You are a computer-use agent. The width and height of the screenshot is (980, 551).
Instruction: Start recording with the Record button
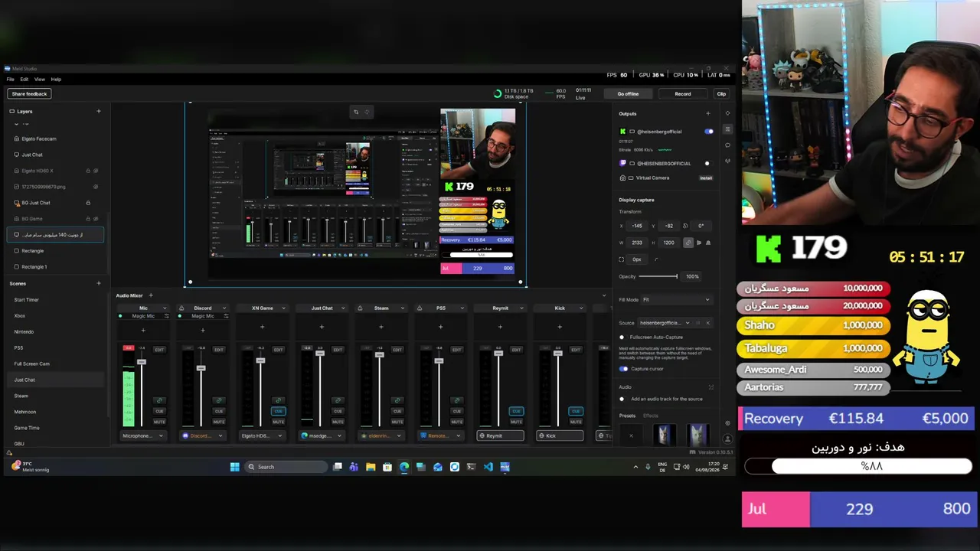click(x=683, y=94)
